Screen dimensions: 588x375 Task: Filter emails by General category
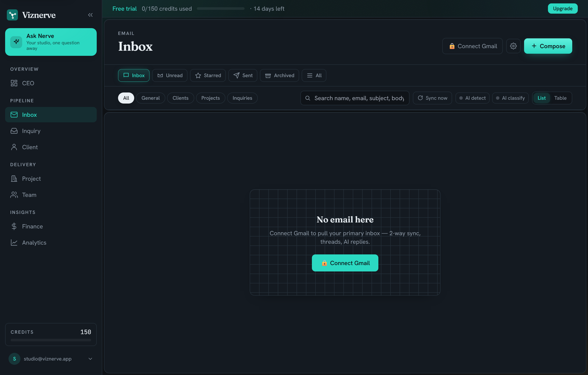tap(151, 98)
